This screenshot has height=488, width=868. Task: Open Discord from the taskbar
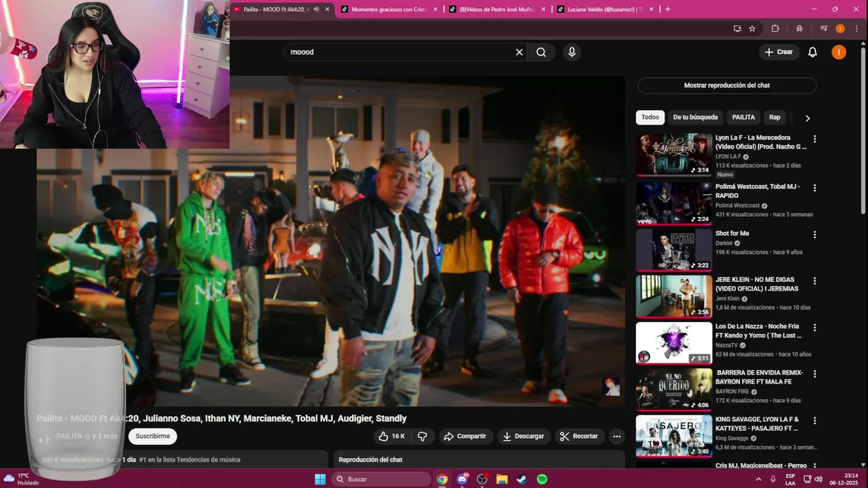tap(462, 479)
